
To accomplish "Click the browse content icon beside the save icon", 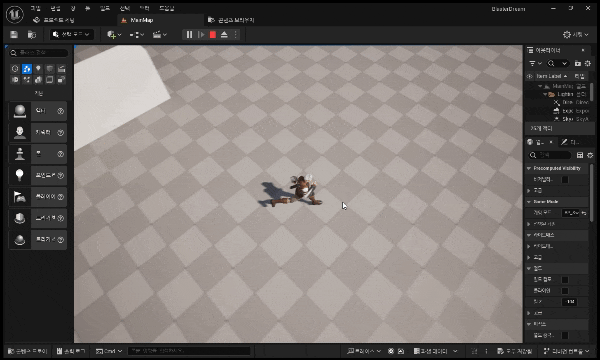I will (32, 35).
